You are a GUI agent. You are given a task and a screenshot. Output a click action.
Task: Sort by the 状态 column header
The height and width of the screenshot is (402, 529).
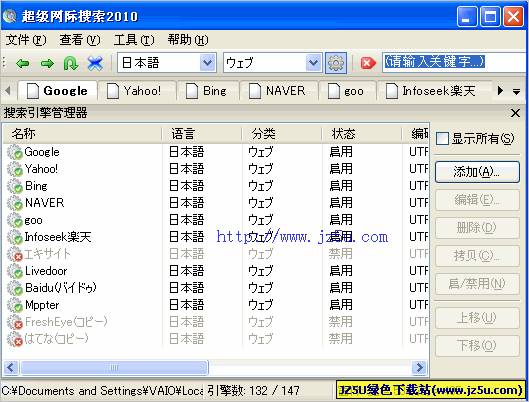point(362,134)
